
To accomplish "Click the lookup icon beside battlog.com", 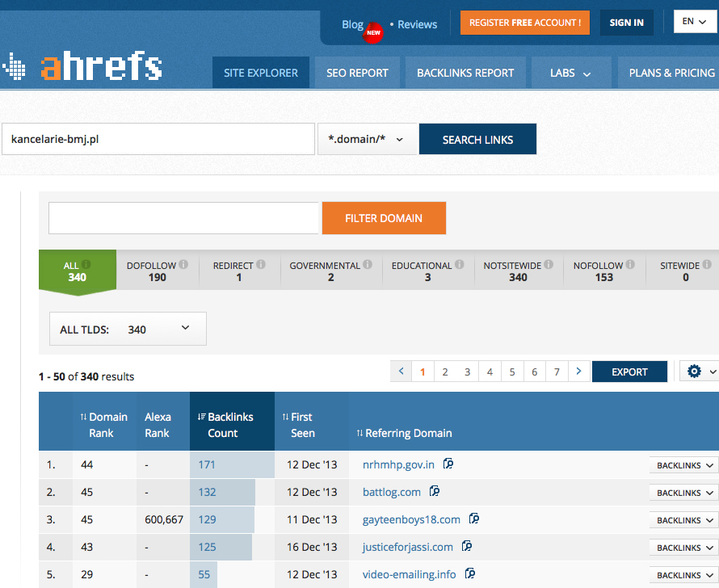I will [435, 491].
